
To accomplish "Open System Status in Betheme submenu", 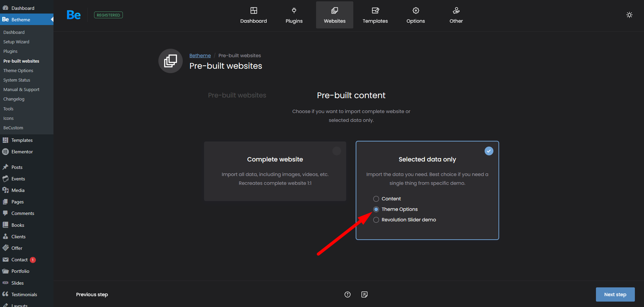I will [17, 80].
